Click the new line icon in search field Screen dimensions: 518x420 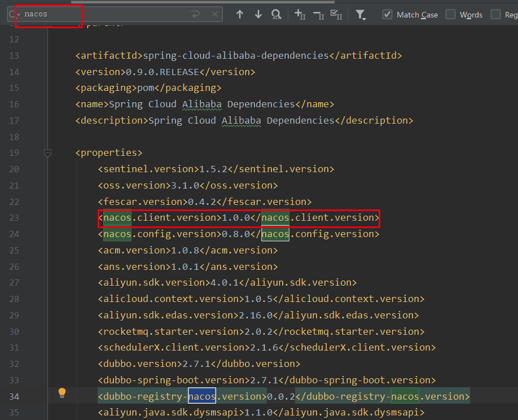196,14
